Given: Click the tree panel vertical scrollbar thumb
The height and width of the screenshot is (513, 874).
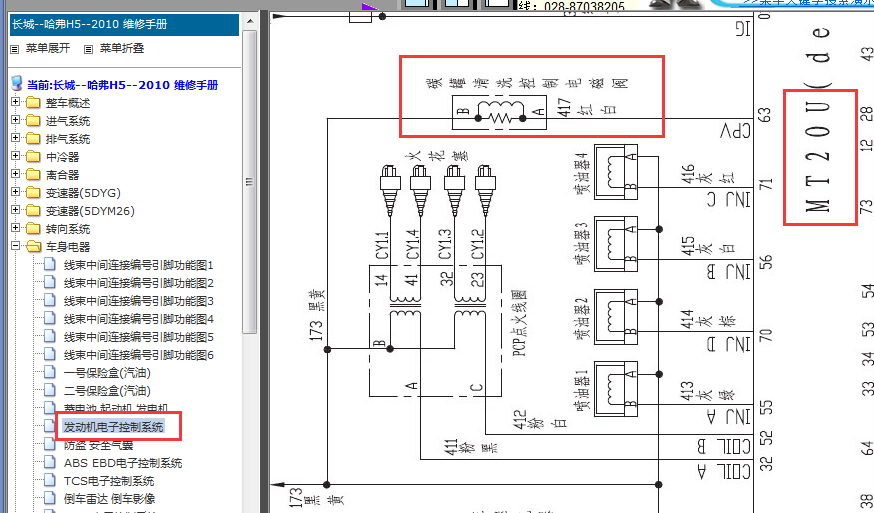Looking at the screenshot, I should [250, 182].
